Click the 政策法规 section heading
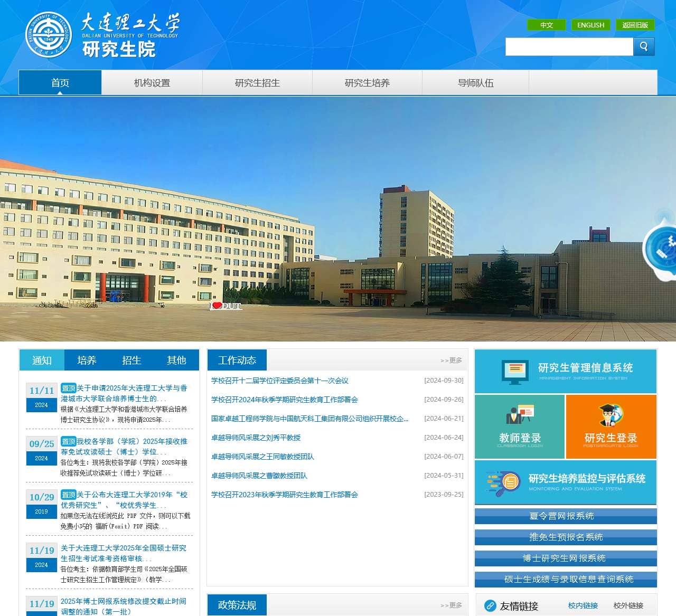Viewport: 676px width, 616px height. click(237, 605)
